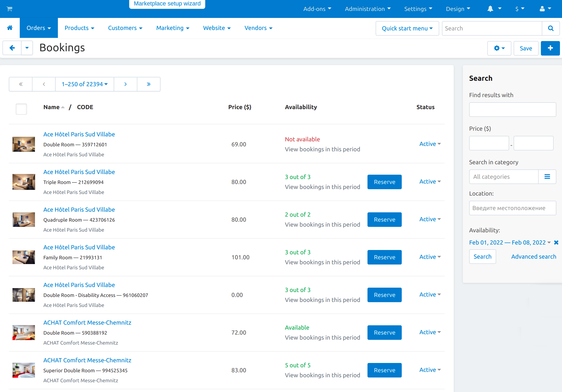The width and height of the screenshot is (562, 392).
Task: Focus the Location input field
Action: point(513,208)
